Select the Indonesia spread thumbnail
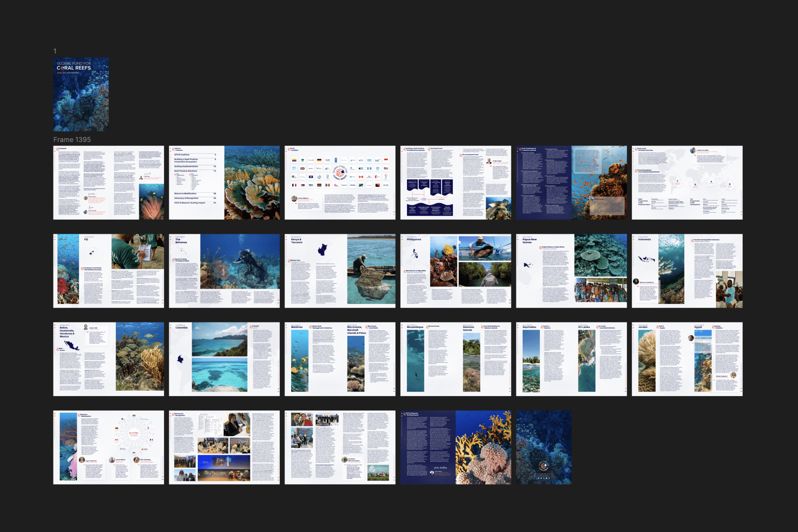The height and width of the screenshot is (532, 798). 687,271
